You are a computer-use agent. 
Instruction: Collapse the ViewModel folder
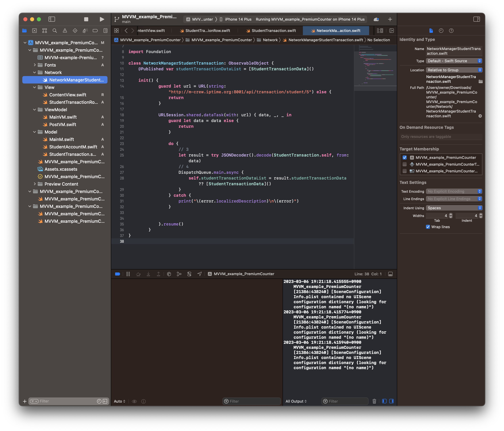[x=34, y=110]
